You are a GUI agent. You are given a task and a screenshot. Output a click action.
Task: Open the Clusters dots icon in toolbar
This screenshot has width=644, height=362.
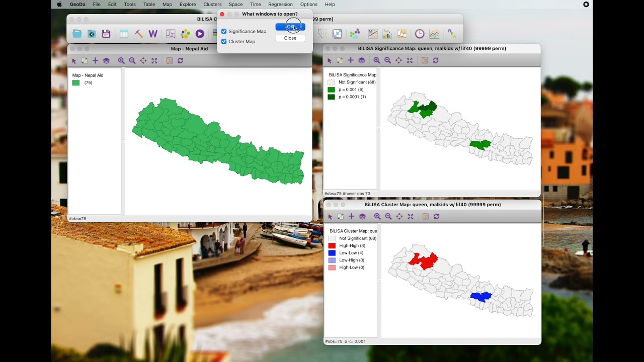[x=355, y=34]
